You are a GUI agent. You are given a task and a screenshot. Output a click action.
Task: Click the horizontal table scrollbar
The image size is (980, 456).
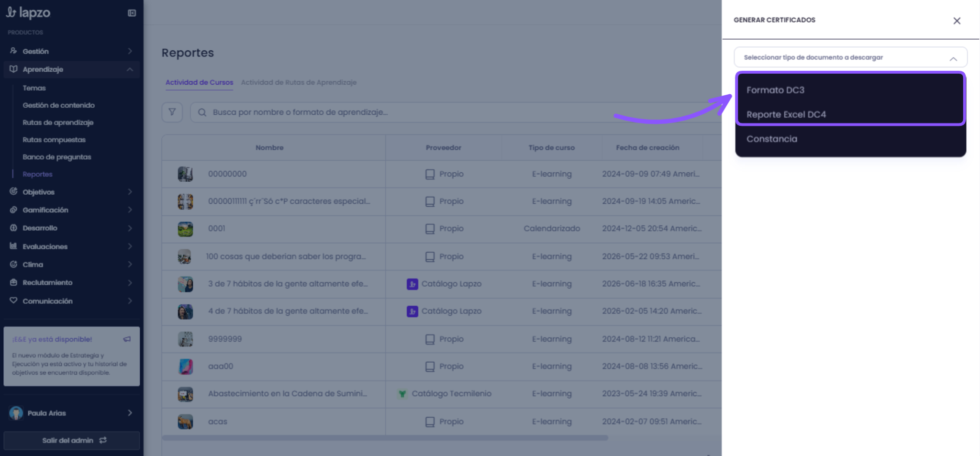(x=385, y=438)
